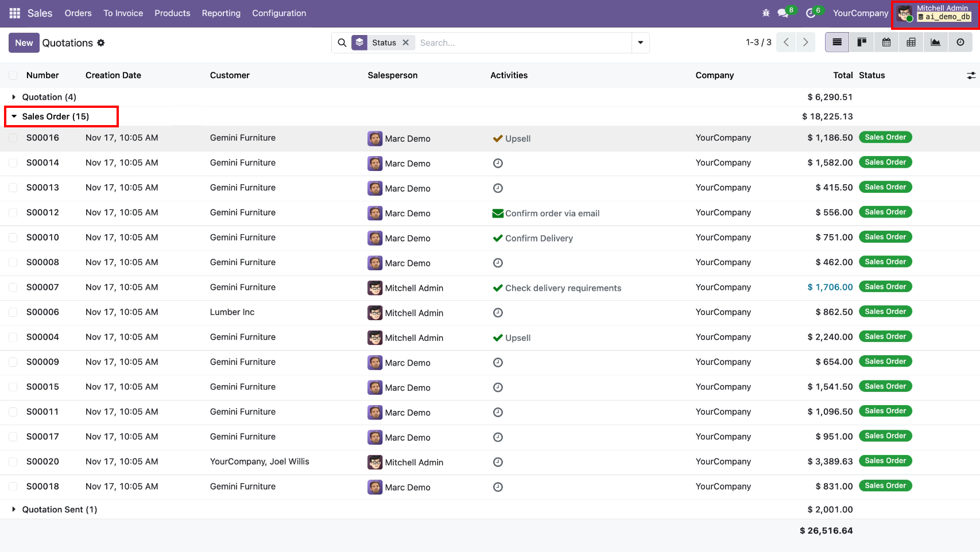Check the box for order S00007
The width and height of the screenshot is (980, 552).
13,287
